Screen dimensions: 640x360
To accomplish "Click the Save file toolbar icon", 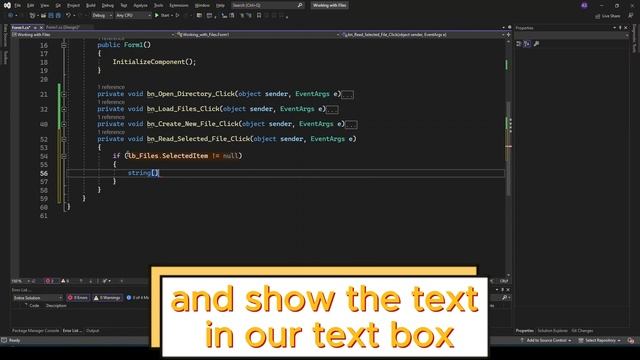I will 51,16.
